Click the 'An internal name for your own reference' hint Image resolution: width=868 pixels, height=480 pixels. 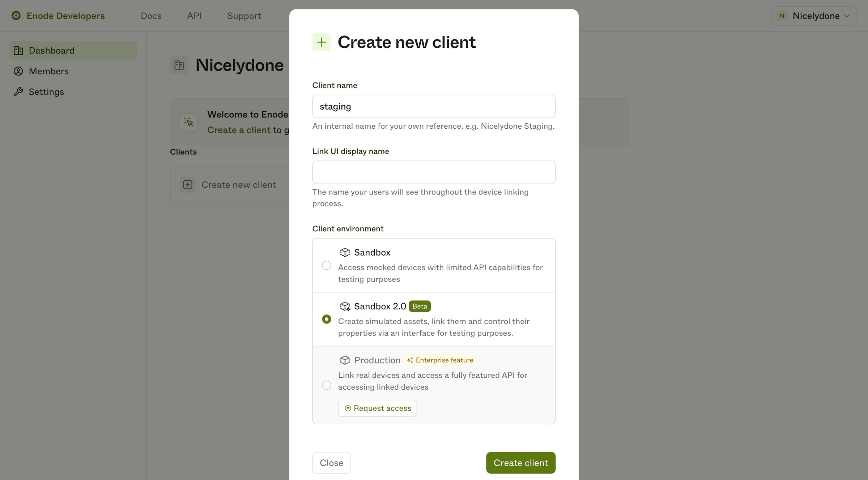433,126
